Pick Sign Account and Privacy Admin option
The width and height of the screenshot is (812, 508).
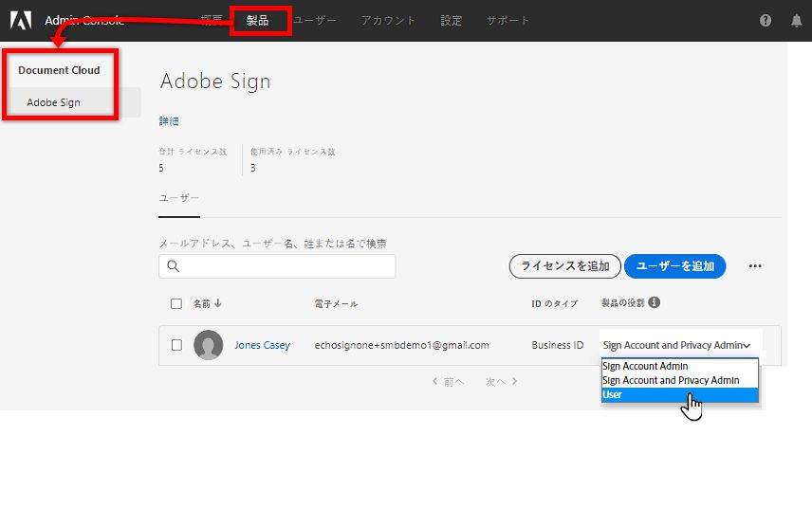[x=671, y=380]
